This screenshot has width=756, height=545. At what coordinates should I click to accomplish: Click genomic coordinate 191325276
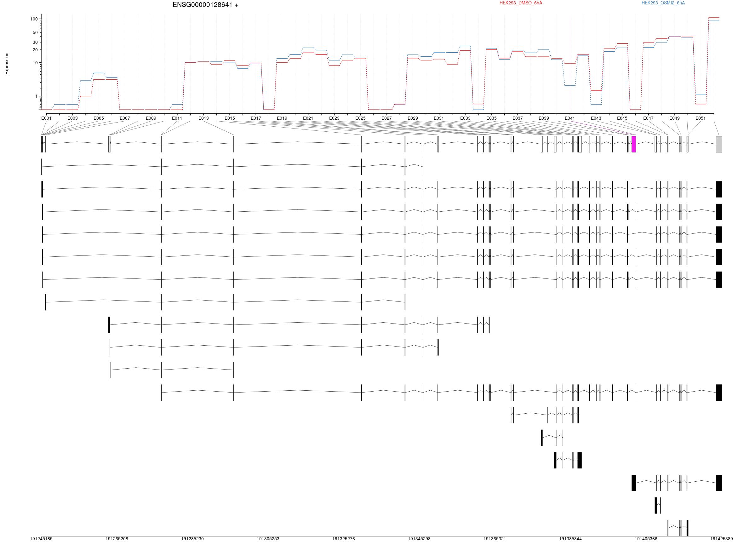344,539
